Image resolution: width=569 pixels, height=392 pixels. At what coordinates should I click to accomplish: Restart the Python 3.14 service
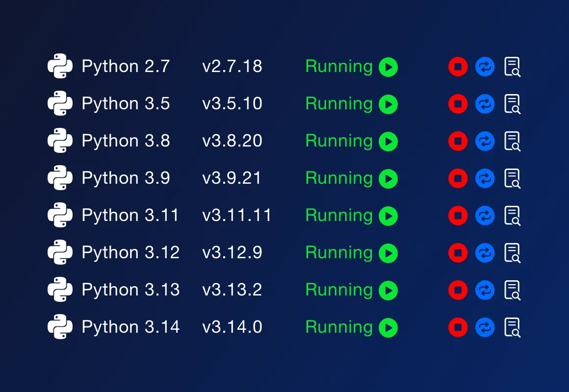485,327
